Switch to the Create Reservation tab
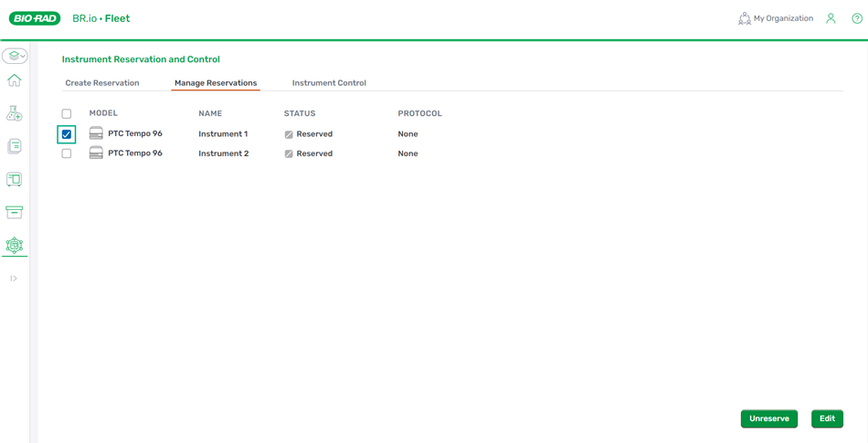This screenshot has height=443, width=868. coord(102,83)
